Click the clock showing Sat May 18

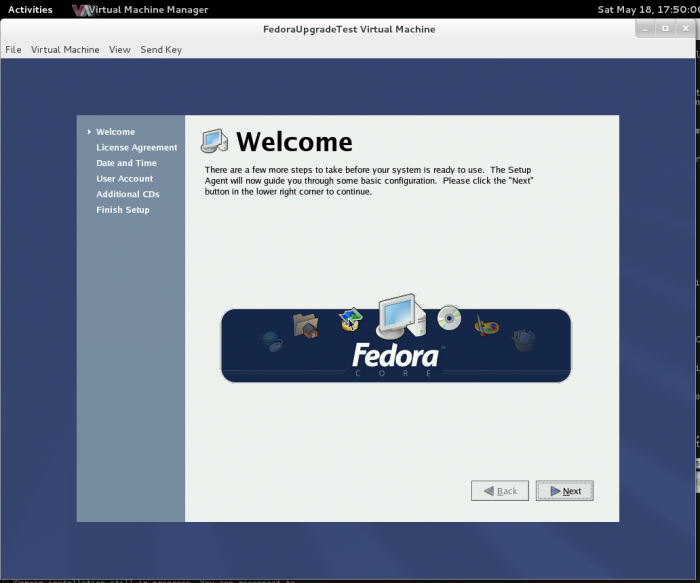click(647, 10)
